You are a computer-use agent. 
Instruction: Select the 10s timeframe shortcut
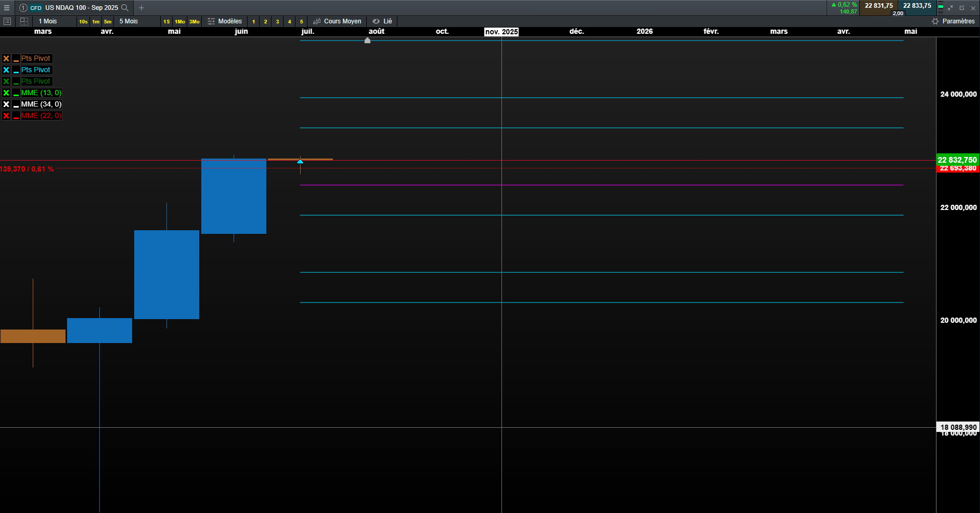click(83, 22)
